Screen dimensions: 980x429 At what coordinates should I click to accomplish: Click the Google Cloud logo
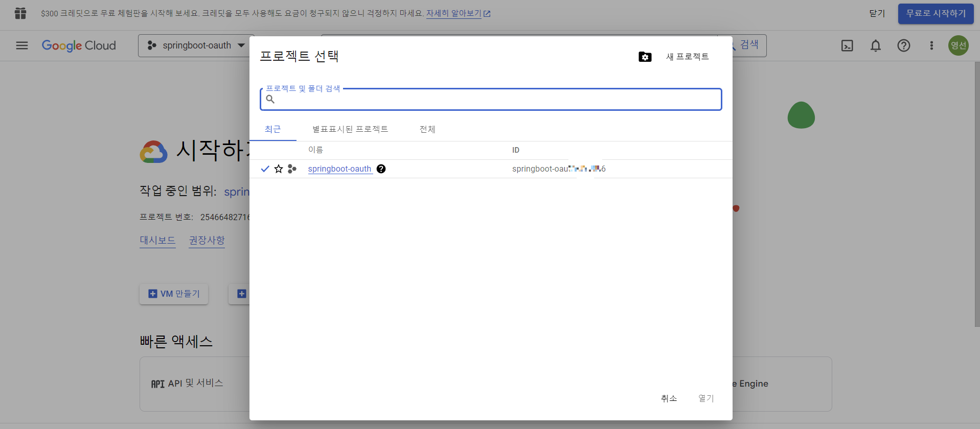[x=79, y=45]
